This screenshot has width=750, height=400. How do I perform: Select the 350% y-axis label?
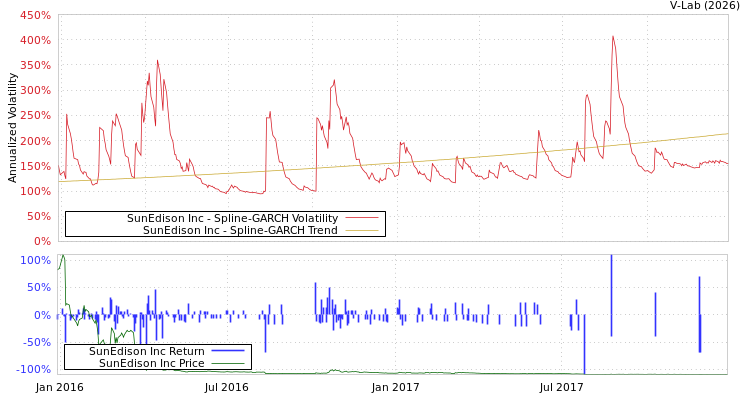[35, 66]
